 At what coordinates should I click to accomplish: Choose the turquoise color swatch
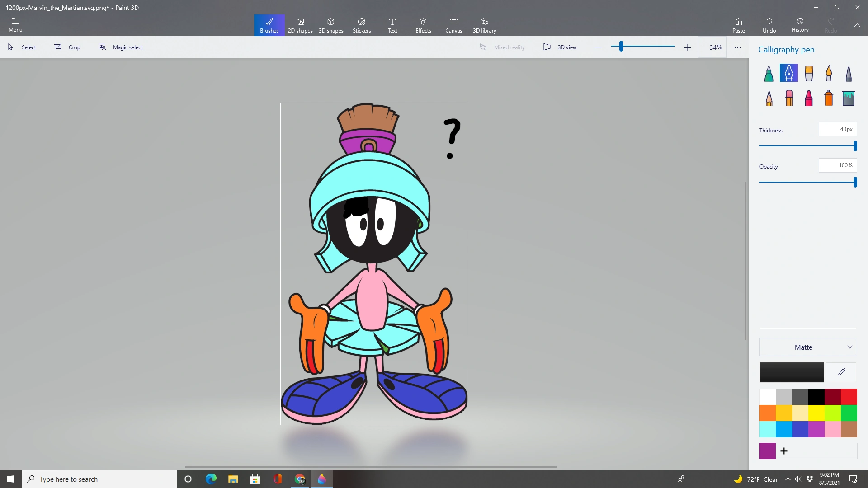[767, 429]
